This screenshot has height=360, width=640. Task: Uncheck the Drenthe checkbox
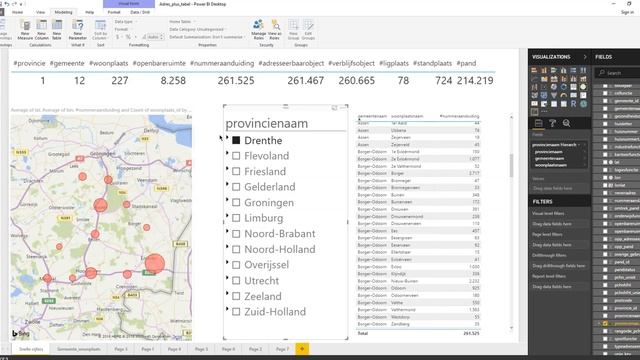point(236,140)
